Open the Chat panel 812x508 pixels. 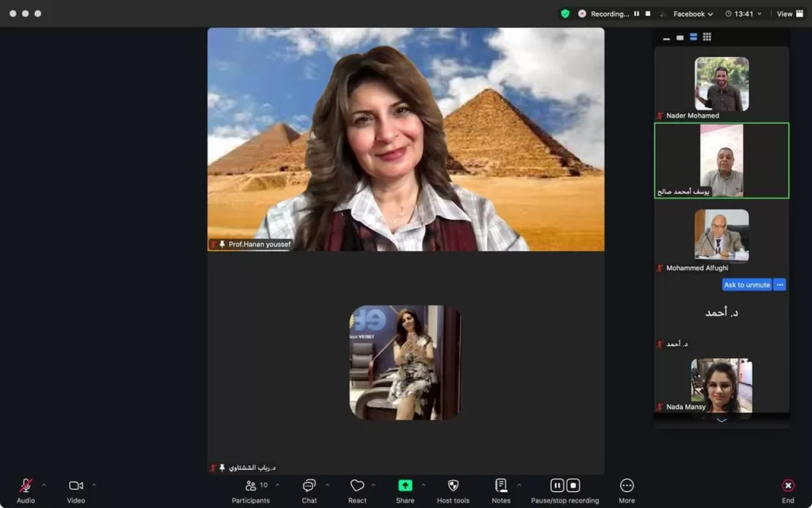point(309,486)
